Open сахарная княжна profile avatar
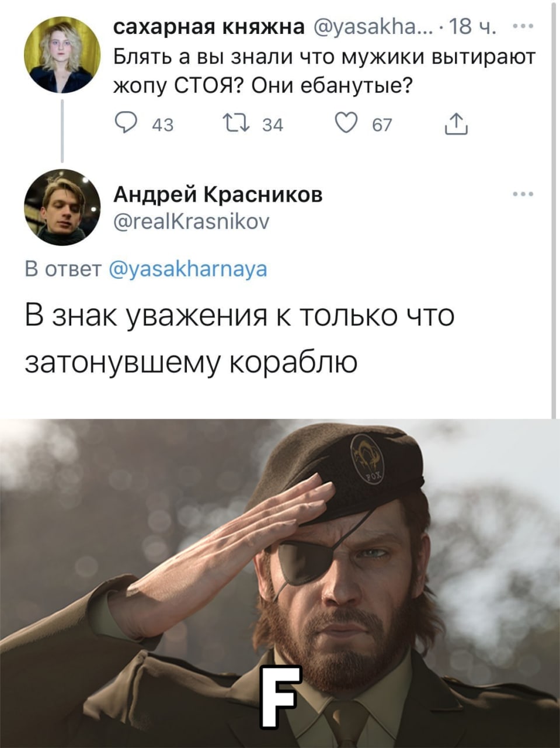The width and height of the screenshot is (560, 748). (62, 55)
